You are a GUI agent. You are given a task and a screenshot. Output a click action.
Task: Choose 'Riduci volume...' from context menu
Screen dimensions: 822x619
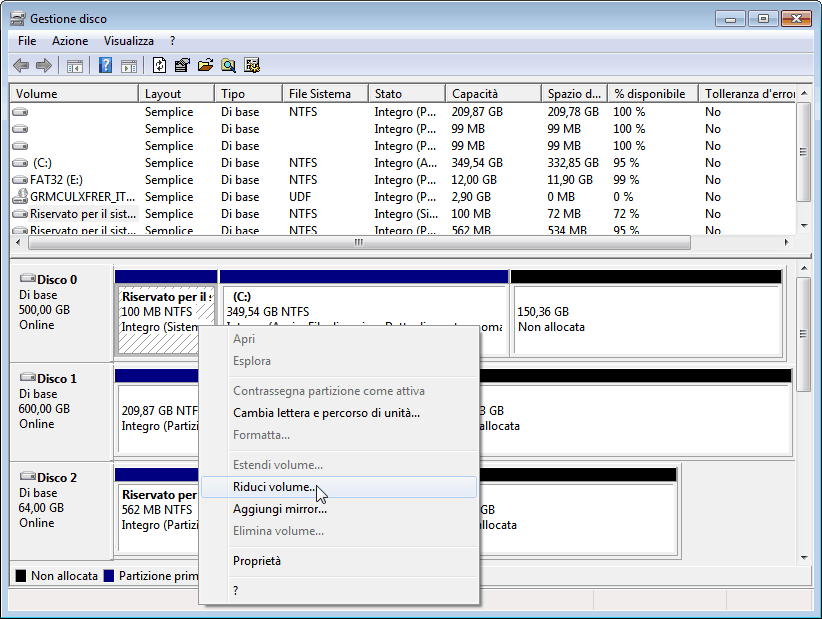click(273, 487)
